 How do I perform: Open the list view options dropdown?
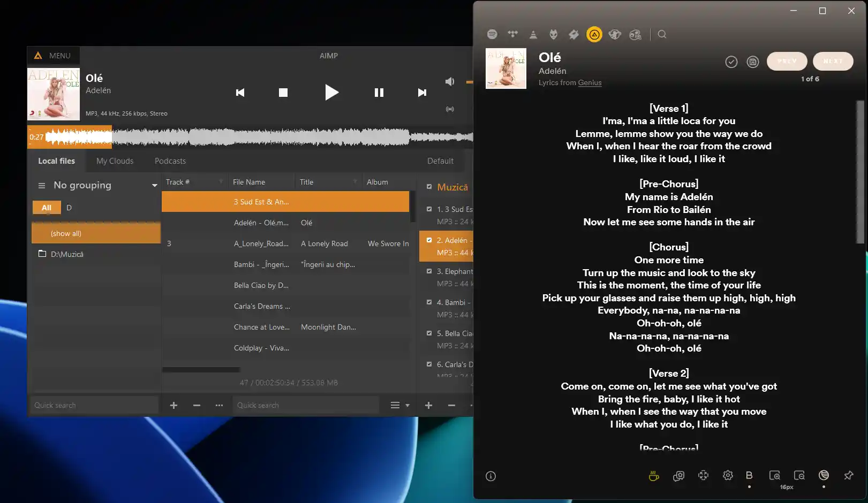400,405
